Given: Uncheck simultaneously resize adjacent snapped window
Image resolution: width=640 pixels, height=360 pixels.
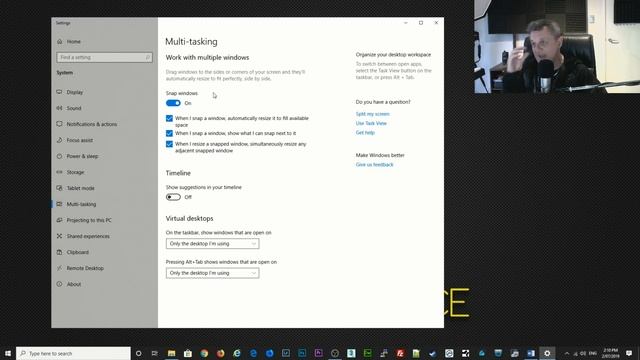Looking at the screenshot, I should [169, 144].
